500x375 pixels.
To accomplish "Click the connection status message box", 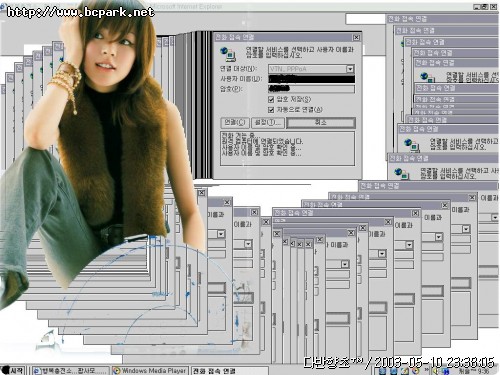I will (x=287, y=148).
